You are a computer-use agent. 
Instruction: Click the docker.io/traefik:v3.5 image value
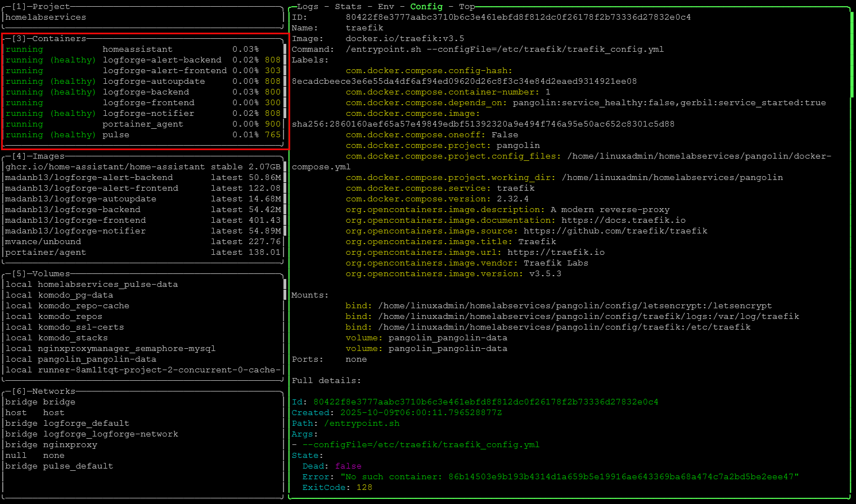pyautogui.click(x=405, y=39)
